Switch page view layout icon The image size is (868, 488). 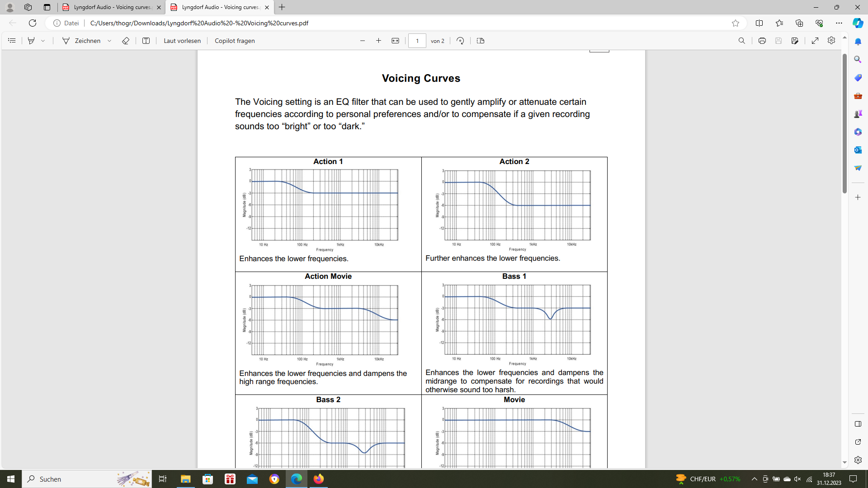(481, 41)
